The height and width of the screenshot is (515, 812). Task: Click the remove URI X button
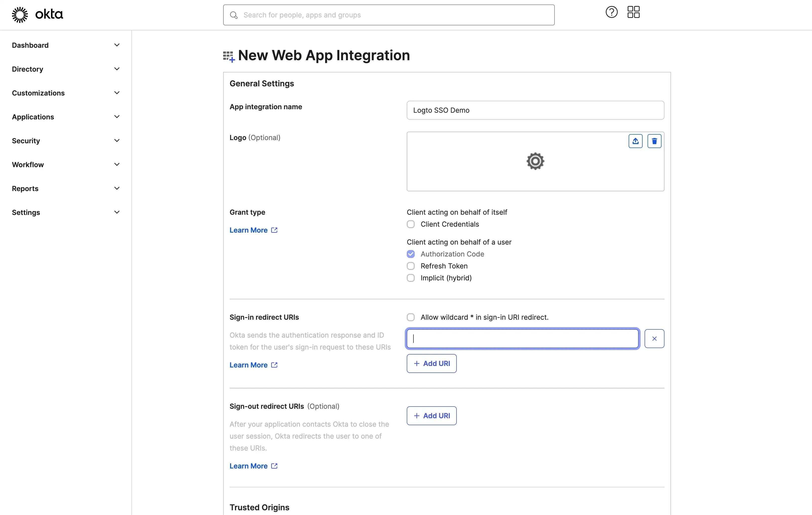click(x=655, y=339)
